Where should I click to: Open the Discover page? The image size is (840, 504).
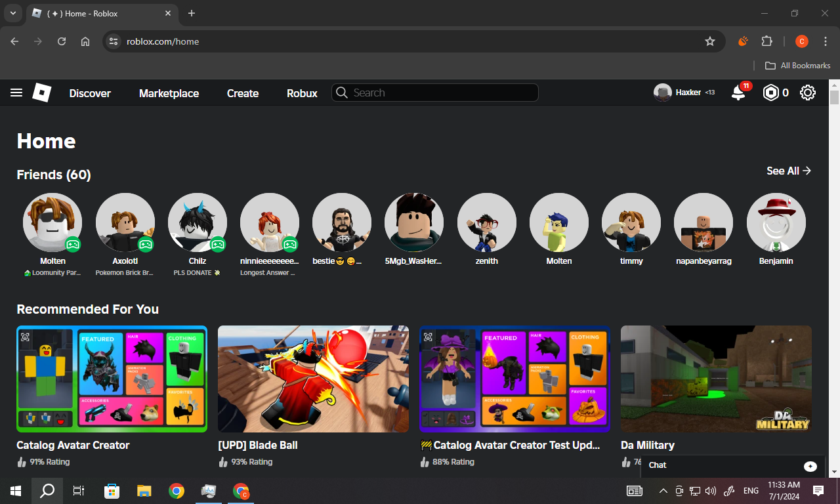(90, 93)
